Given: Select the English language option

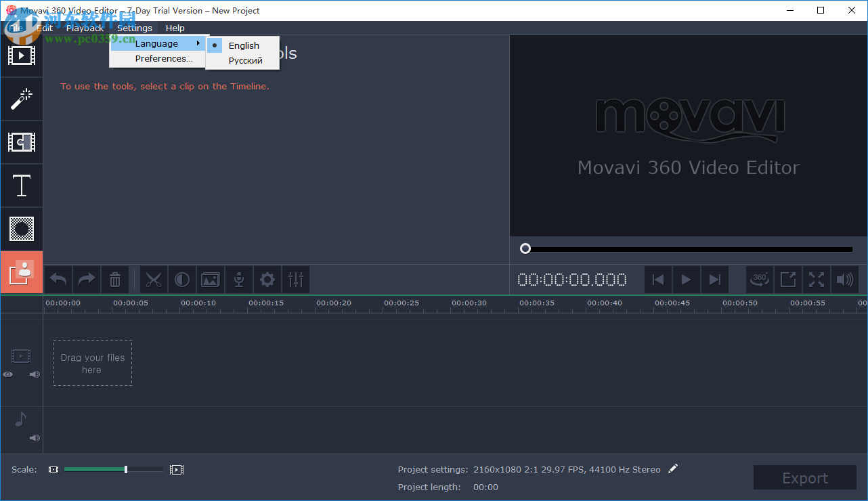Looking at the screenshot, I should tap(244, 45).
